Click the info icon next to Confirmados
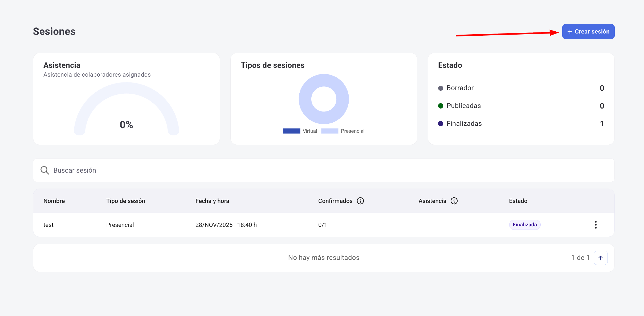 pos(360,201)
